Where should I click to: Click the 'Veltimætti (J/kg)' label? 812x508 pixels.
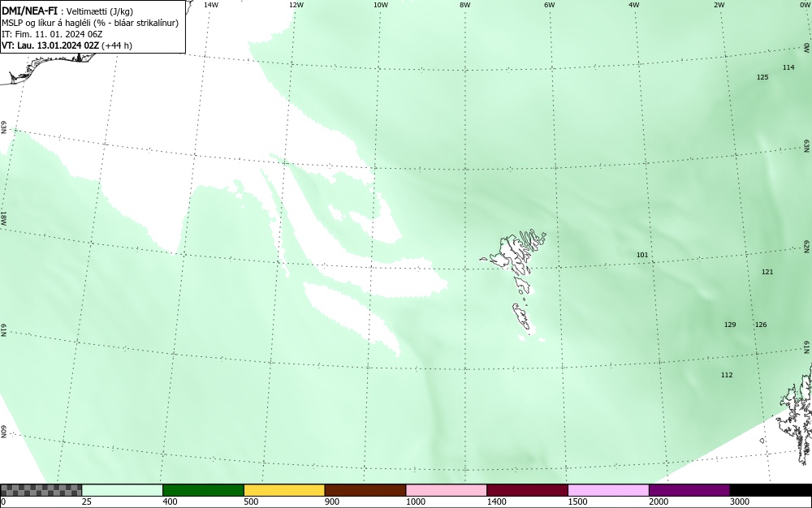click(99, 12)
